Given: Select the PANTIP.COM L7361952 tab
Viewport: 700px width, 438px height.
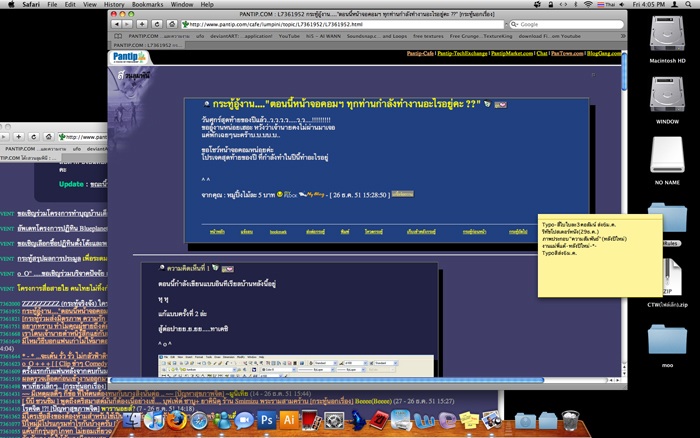Looking at the screenshot, I should point(147,45).
